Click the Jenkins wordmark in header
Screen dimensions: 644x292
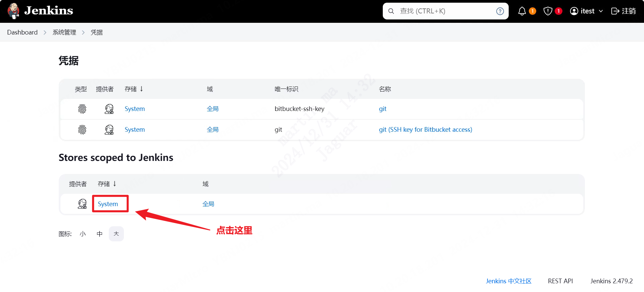(x=49, y=11)
